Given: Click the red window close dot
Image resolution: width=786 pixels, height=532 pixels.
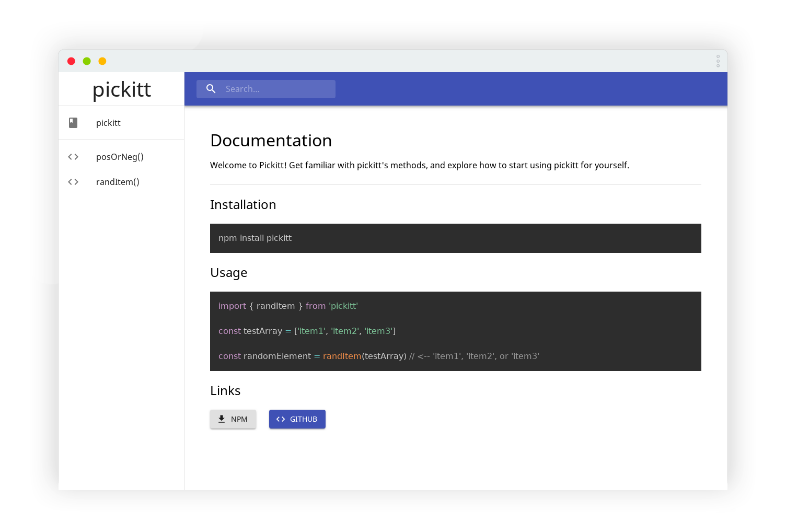Looking at the screenshot, I should point(71,61).
